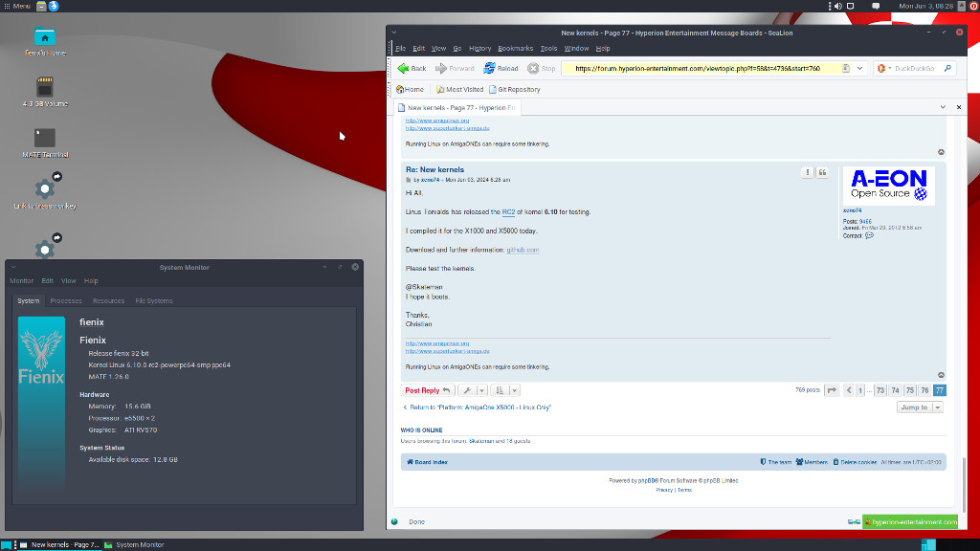Open the 4.3 GB Volume desktop icon
The width and height of the screenshot is (980, 551).
(x=44, y=92)
